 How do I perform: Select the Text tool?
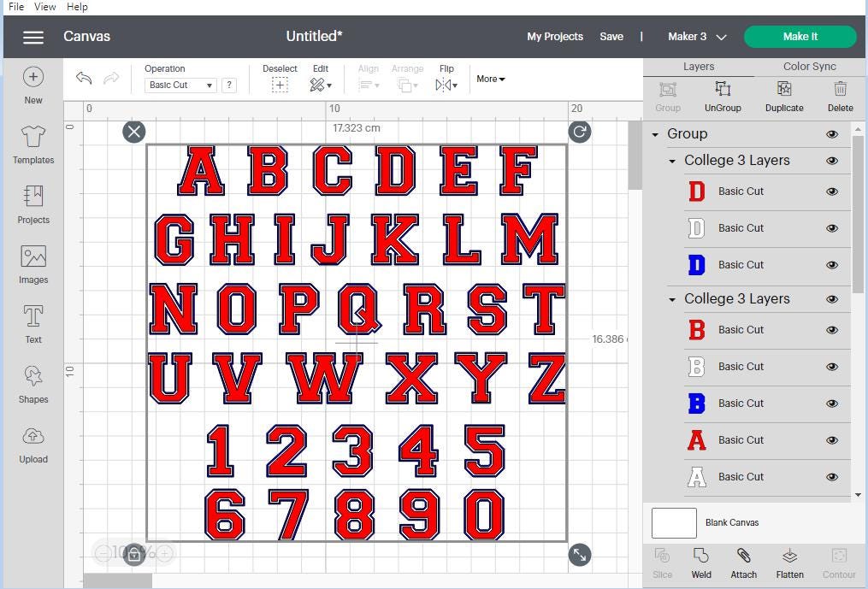click(x=33, y=324)
